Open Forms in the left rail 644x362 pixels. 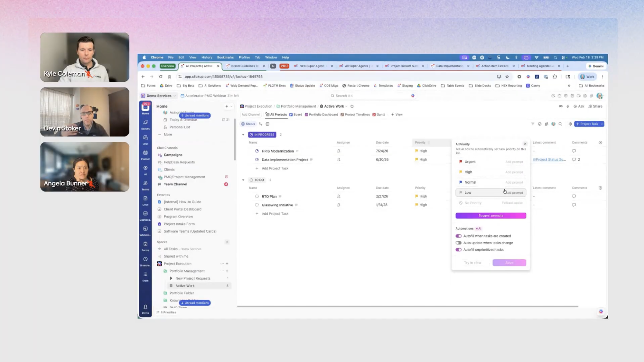pos(145,246)
